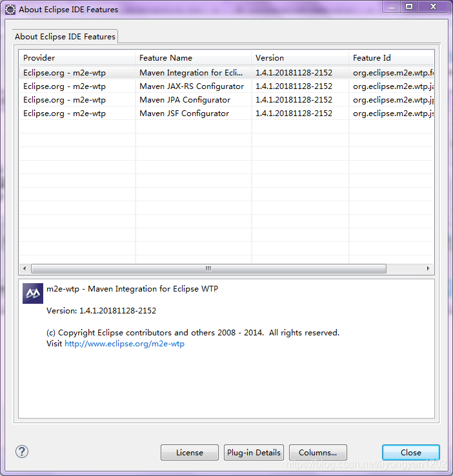Click the org.eclipse.m2e.wtp.ja... Feature Id cell

click(x=393, y=86)
